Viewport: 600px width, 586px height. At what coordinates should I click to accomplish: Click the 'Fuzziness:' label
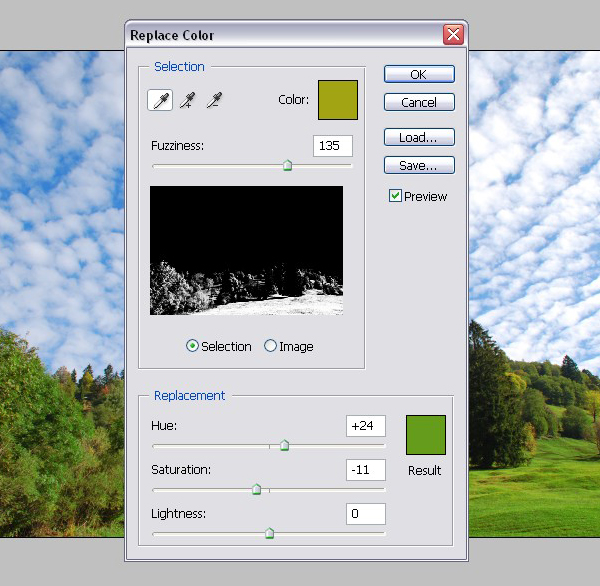point(178,145)
